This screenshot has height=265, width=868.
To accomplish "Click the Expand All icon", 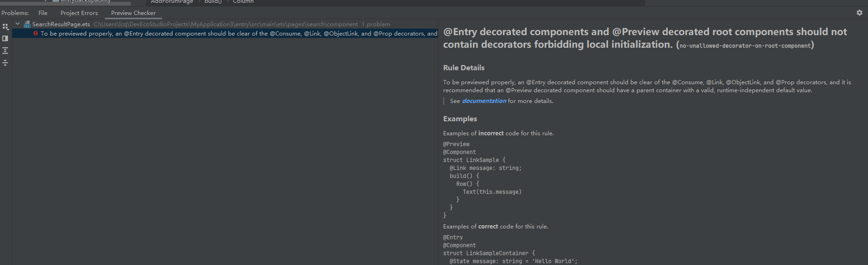I will (5, 51).
